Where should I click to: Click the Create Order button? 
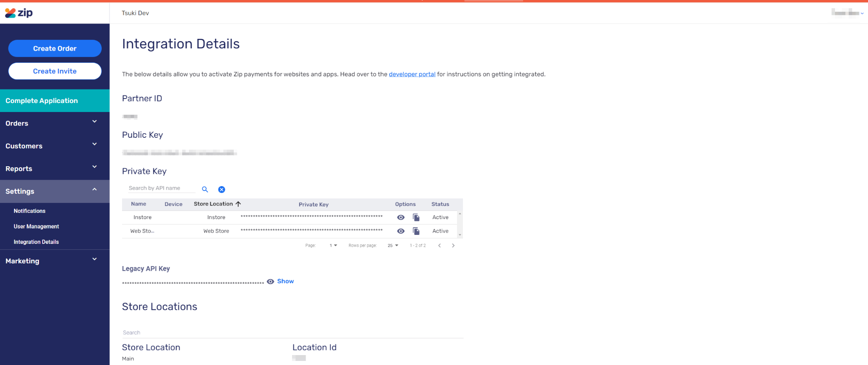55,48
